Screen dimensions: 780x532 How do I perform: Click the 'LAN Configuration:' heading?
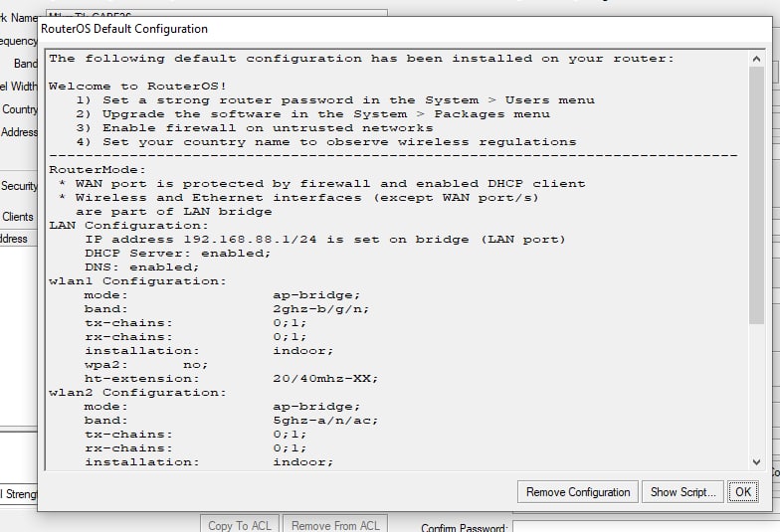pos(129,225)
